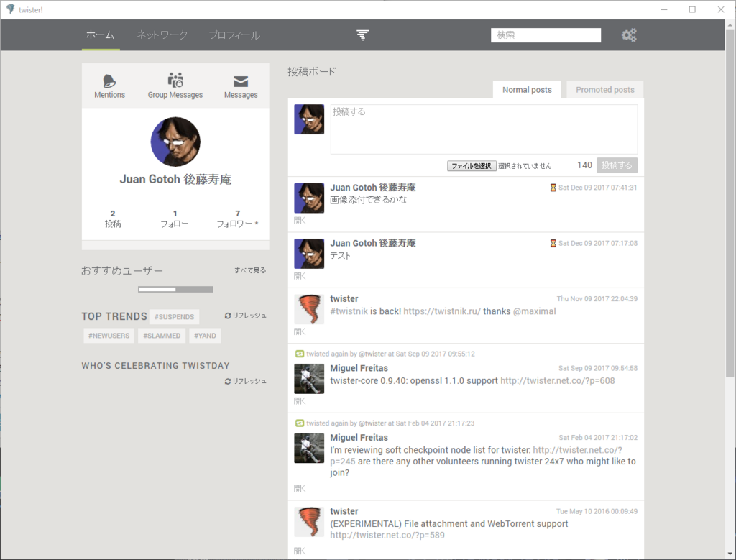Open the https://twistnik.ru/ link

[x=442, y=311]
